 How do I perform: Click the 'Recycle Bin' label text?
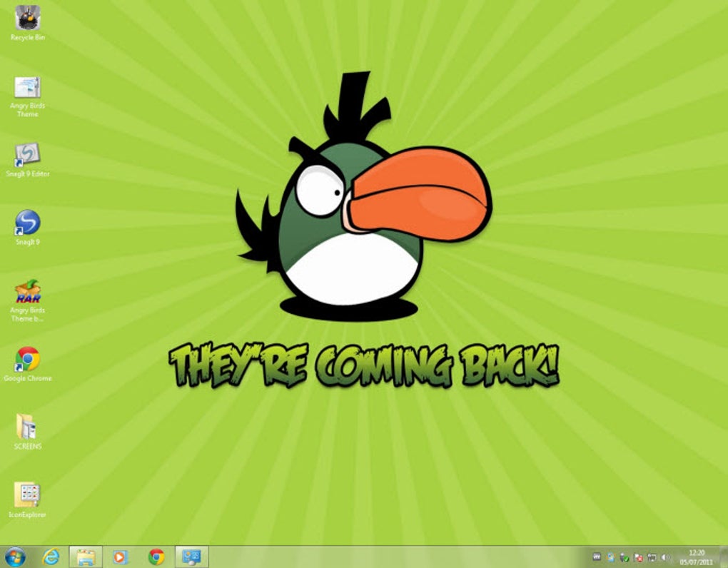pos(28,37)
